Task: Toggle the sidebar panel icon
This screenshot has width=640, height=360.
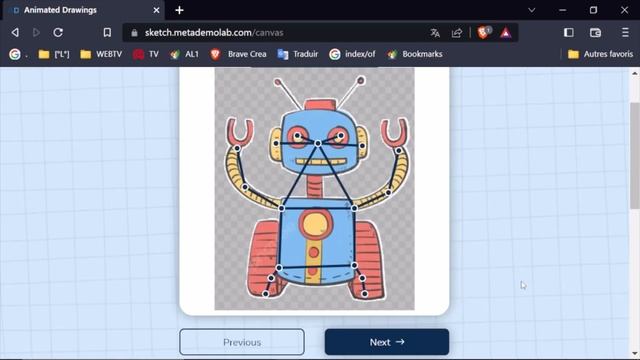Action: pyautogui.click(x=569, y=33)
